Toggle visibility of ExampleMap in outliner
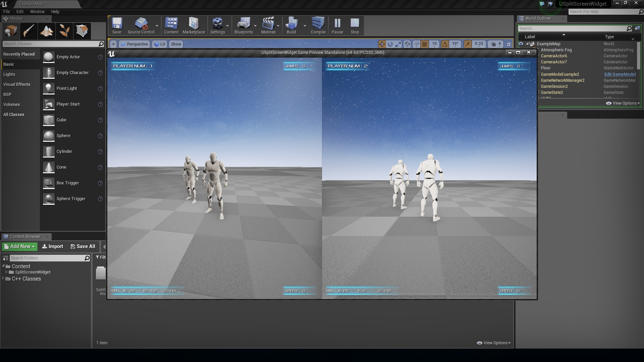644x362 pixels. coord(521,44)
